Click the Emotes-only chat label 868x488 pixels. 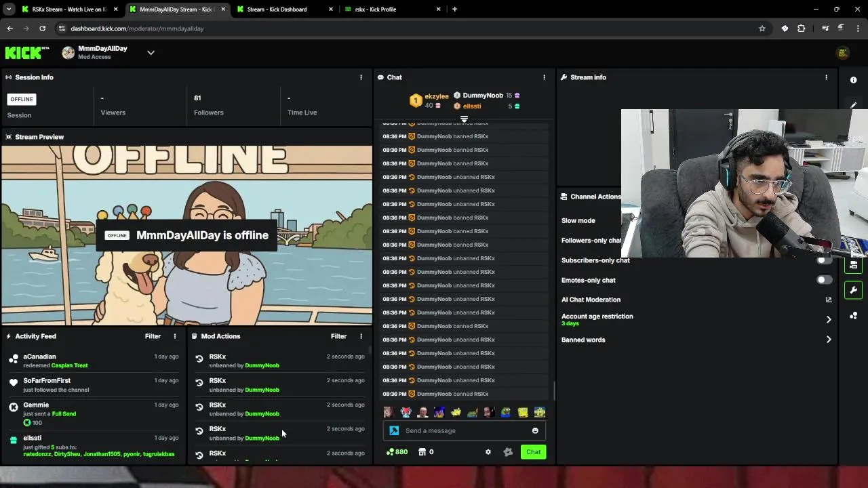[589, 280]
